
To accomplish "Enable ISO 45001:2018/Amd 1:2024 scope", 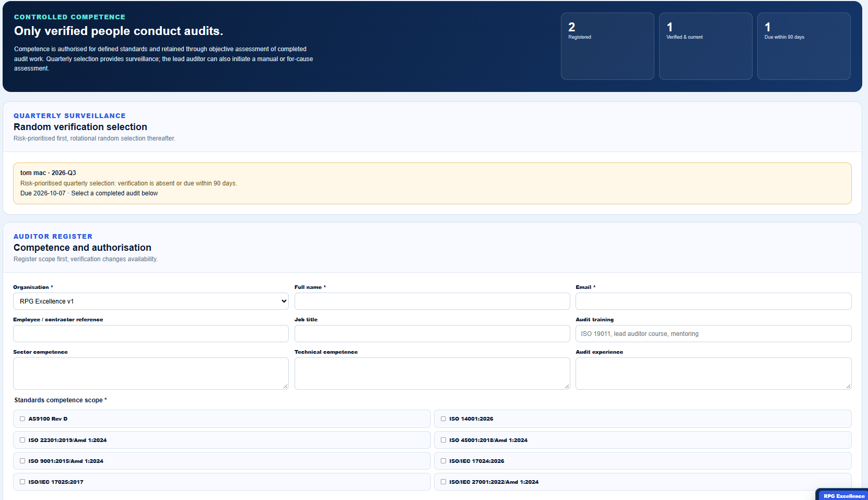I will 443,440.
